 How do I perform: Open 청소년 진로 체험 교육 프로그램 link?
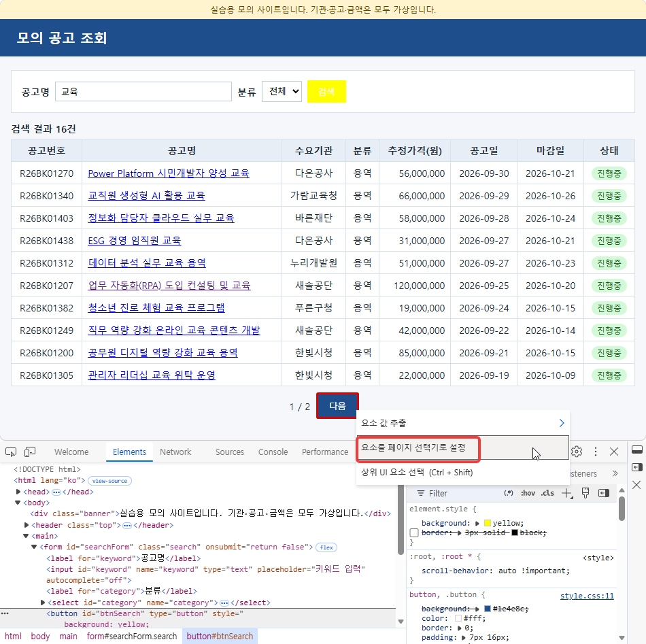click(x=156, y=308)
